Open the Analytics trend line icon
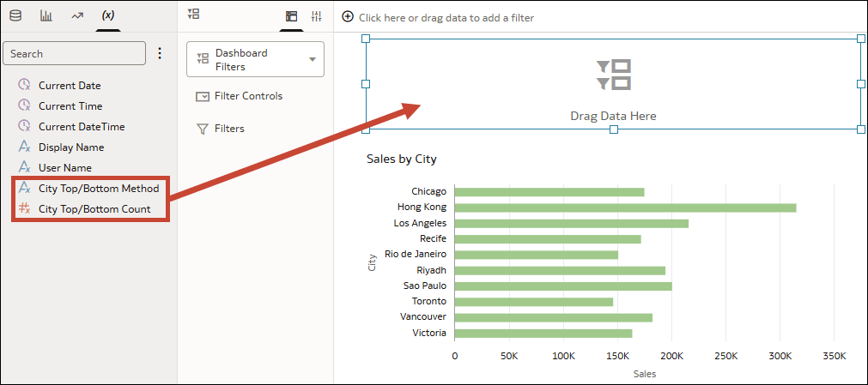Screen dimensions: 868x385 (77, 16)
